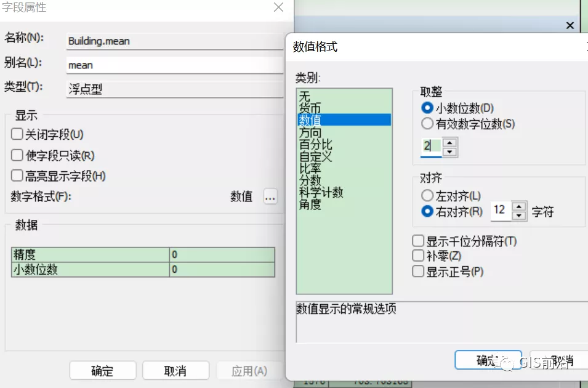
Task: Enable 使字段只读 checkbox
Action: (17, 155)
